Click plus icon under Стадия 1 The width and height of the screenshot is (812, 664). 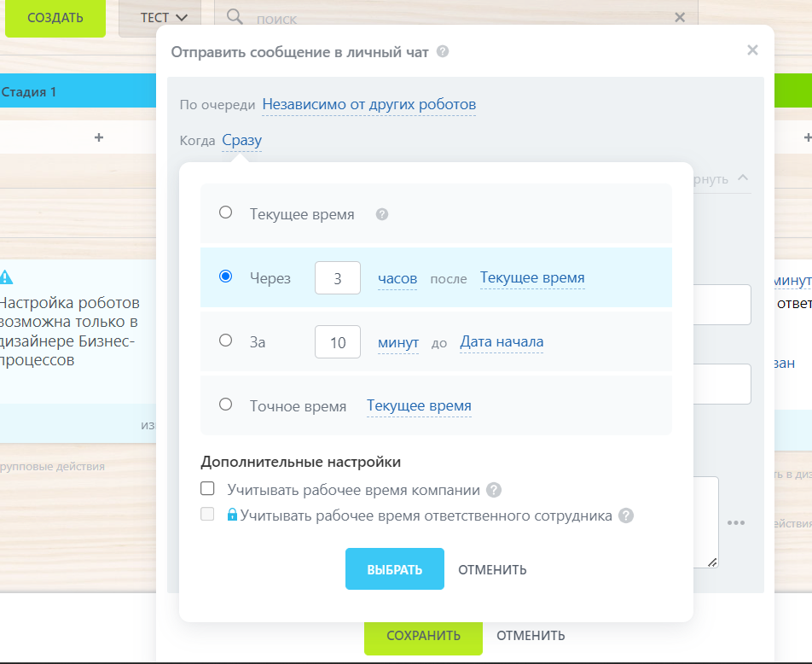[x=99, y=137]
